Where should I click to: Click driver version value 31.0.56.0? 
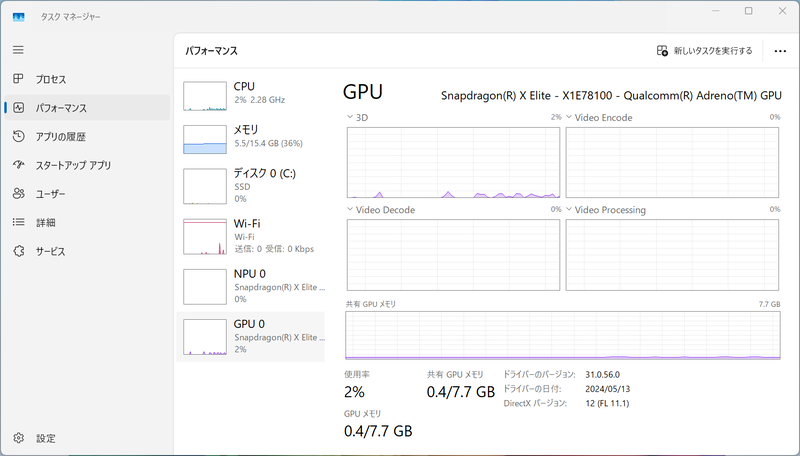603,374
